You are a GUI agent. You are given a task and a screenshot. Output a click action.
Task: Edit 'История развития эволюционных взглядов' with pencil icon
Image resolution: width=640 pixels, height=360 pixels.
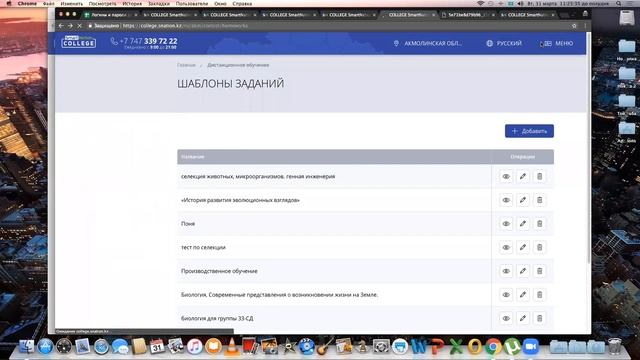coord(522,200)
